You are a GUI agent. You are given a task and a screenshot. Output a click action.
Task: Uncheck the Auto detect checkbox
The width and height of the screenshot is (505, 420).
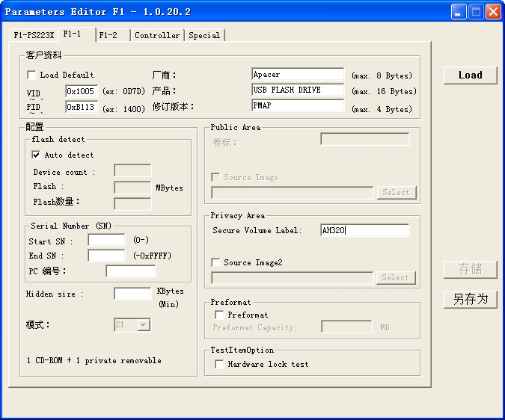click(36, 155)
